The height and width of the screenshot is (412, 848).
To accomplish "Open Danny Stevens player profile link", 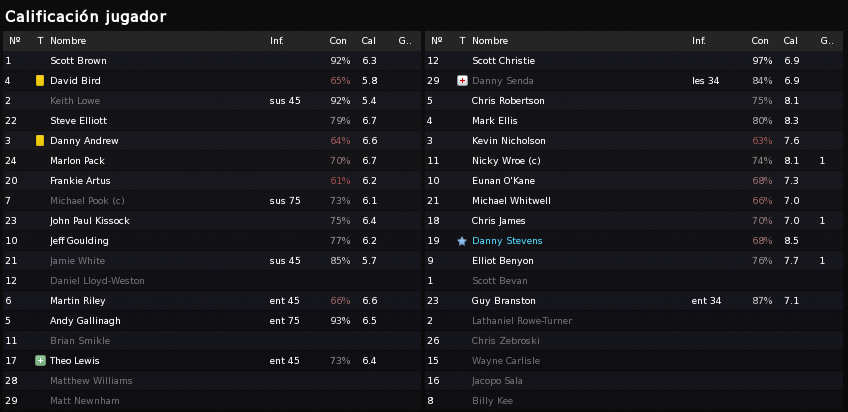I will pyautogui.click(x=507, y=241).
